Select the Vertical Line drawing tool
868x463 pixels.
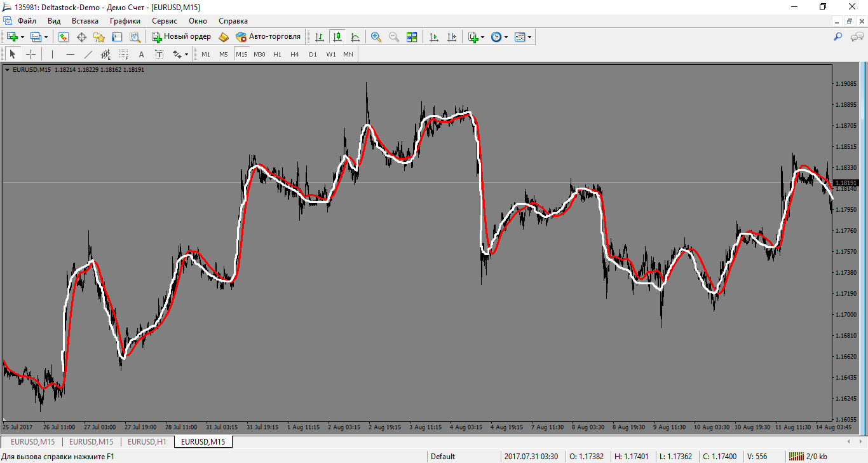52,54
